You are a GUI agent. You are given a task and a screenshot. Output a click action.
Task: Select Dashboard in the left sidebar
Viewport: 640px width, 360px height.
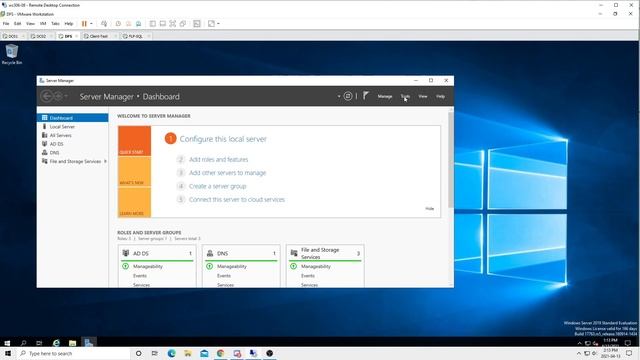[72, 118]
